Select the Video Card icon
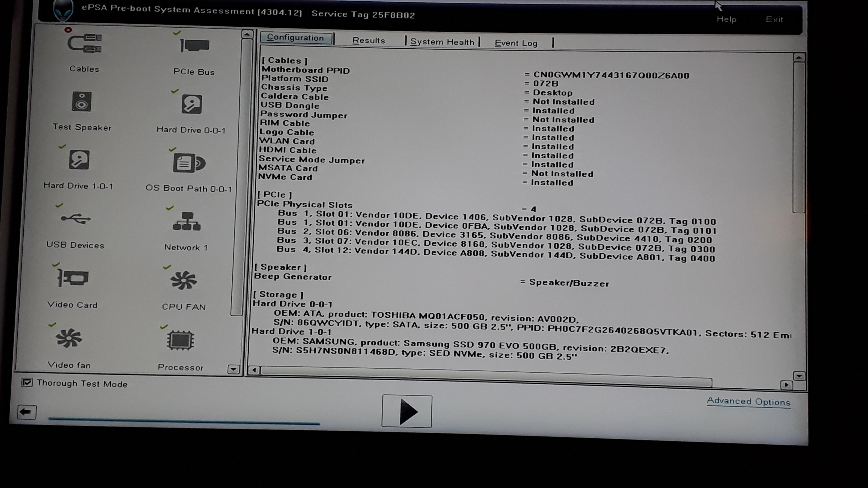 click(x=73, y=278)
